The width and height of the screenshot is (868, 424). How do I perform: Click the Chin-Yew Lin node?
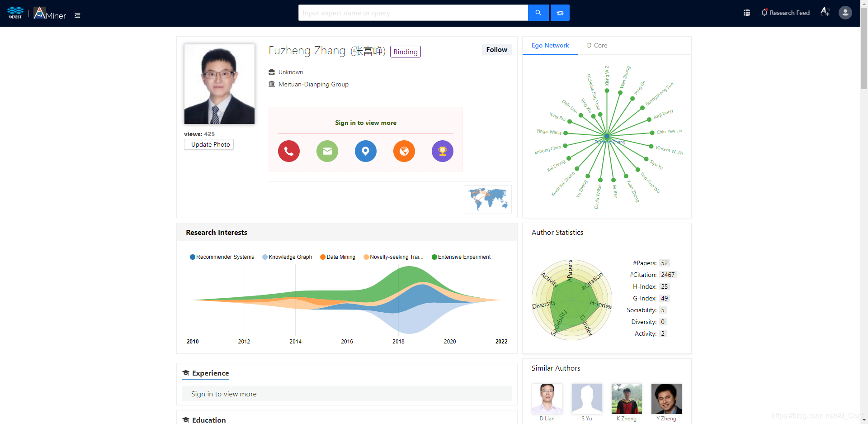[652, 133]
